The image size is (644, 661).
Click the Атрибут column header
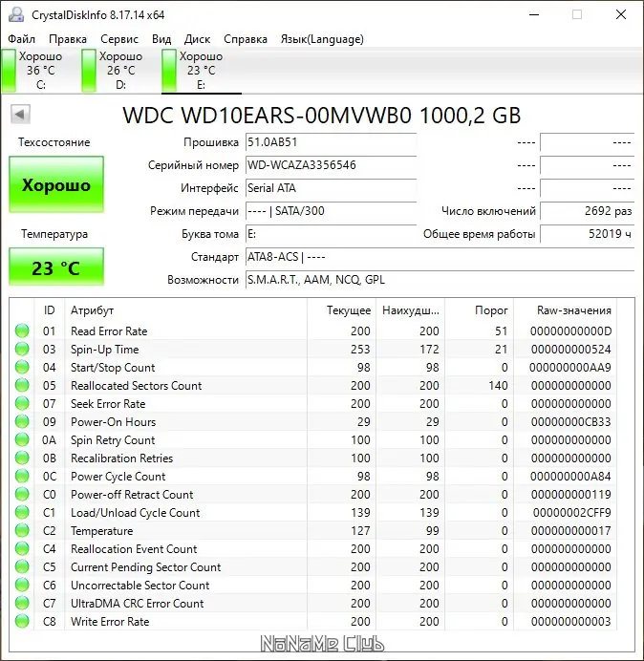185,310
